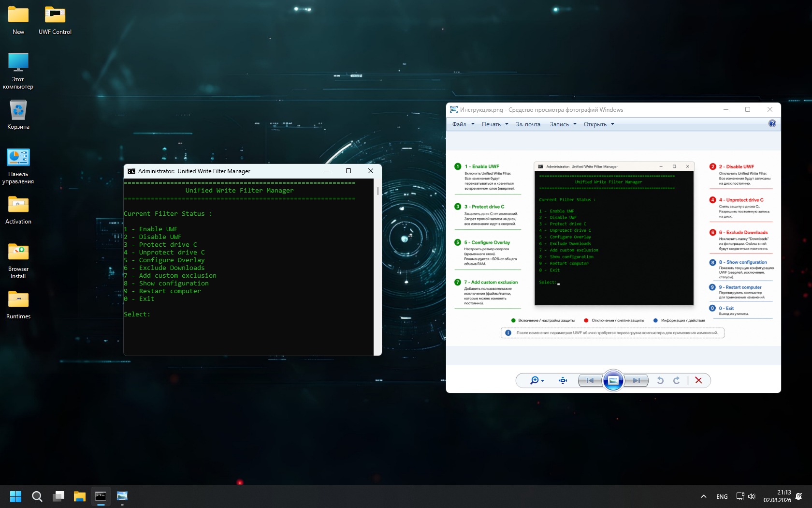
Task: Open the Открыть dropdown in Photo Viewer
Action: point(599,124)
